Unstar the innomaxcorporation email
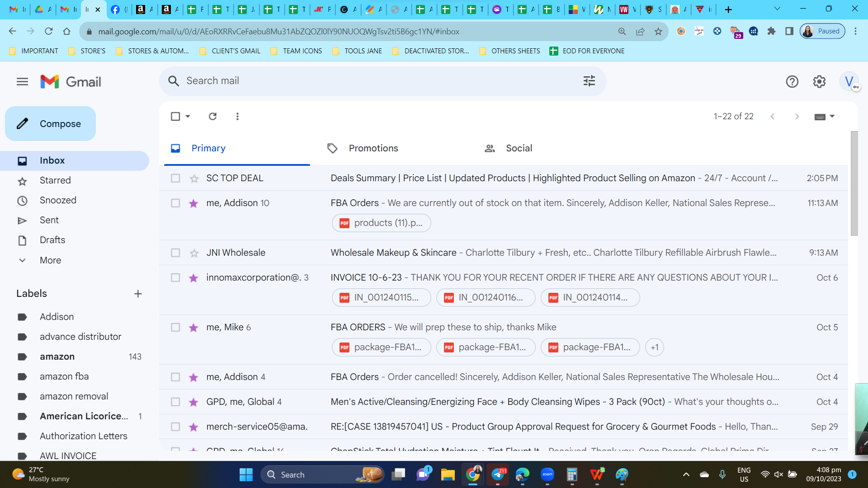Image resolution: width=868 pixels, height=488 pixels. [194, 278]
